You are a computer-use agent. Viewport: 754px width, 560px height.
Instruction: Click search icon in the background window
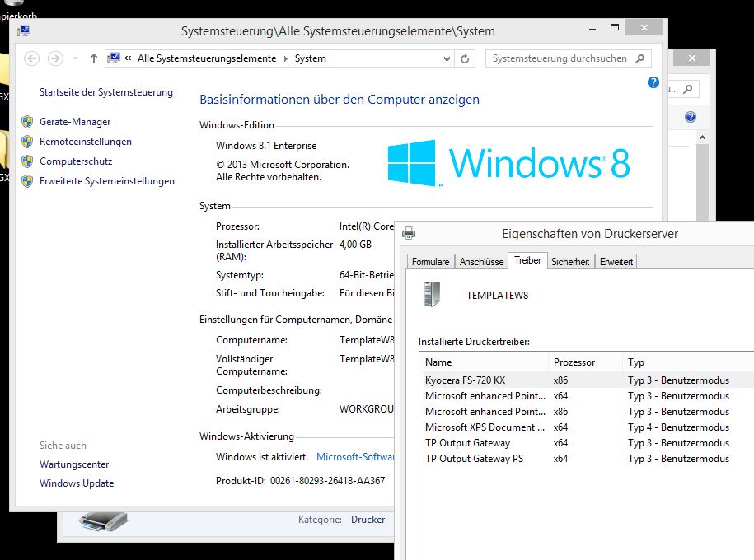point(687,89)
